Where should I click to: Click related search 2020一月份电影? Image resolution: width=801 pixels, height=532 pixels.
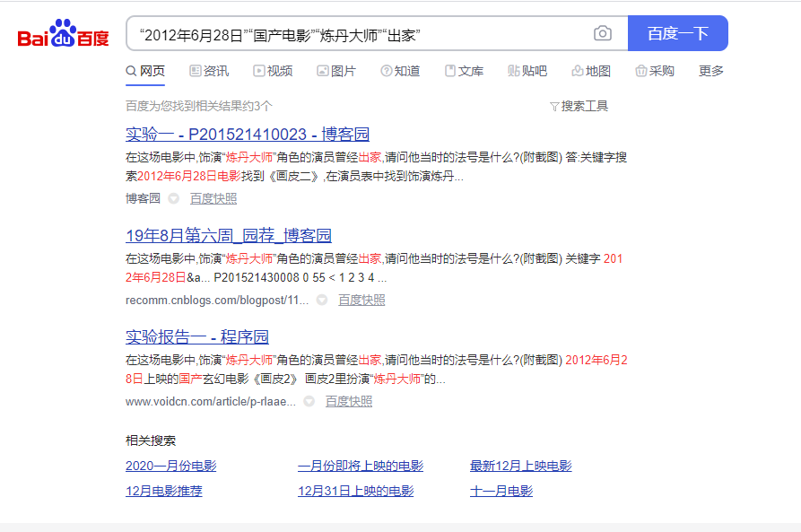pos(171,467)
